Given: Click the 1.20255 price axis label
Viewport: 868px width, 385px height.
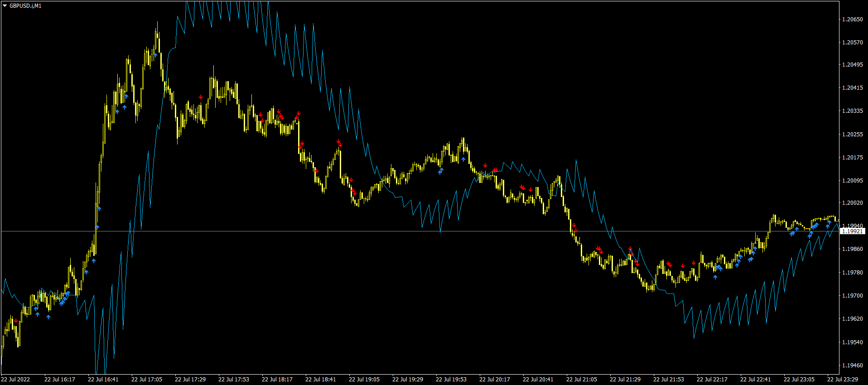Looking at the screenshot, I should [x=853, y=135].
